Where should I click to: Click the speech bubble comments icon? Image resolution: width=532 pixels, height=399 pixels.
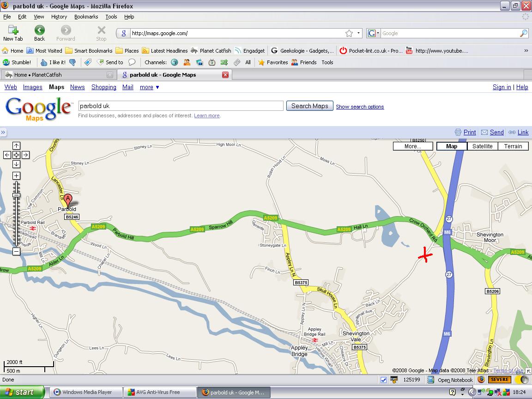[x=132, y=62]
